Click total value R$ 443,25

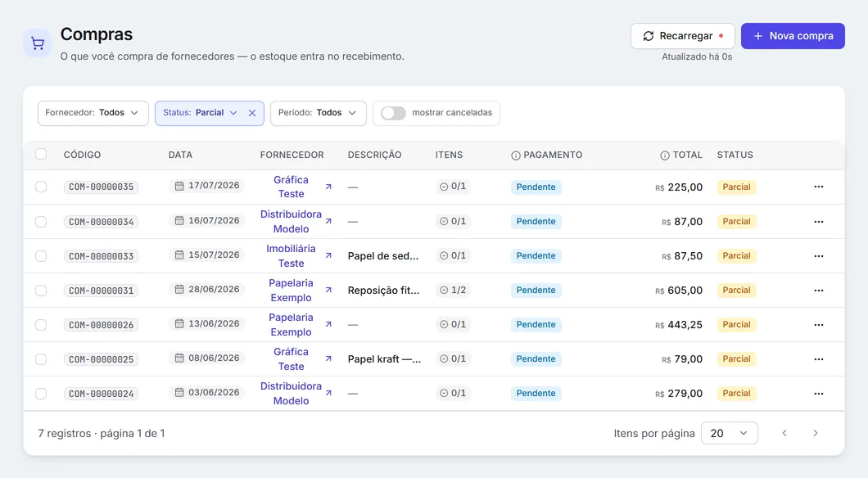[679, 325]
